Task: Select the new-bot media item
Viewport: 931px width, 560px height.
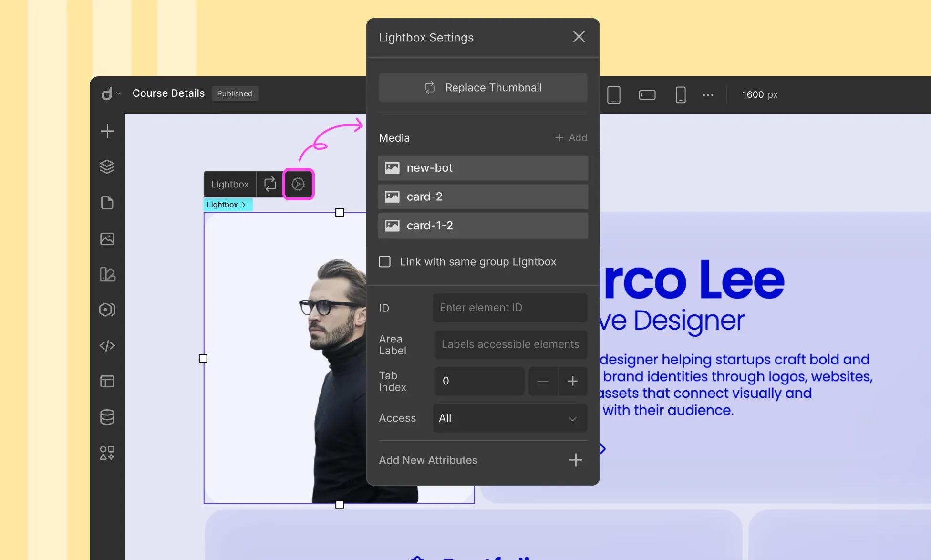Action: point(483,168)
